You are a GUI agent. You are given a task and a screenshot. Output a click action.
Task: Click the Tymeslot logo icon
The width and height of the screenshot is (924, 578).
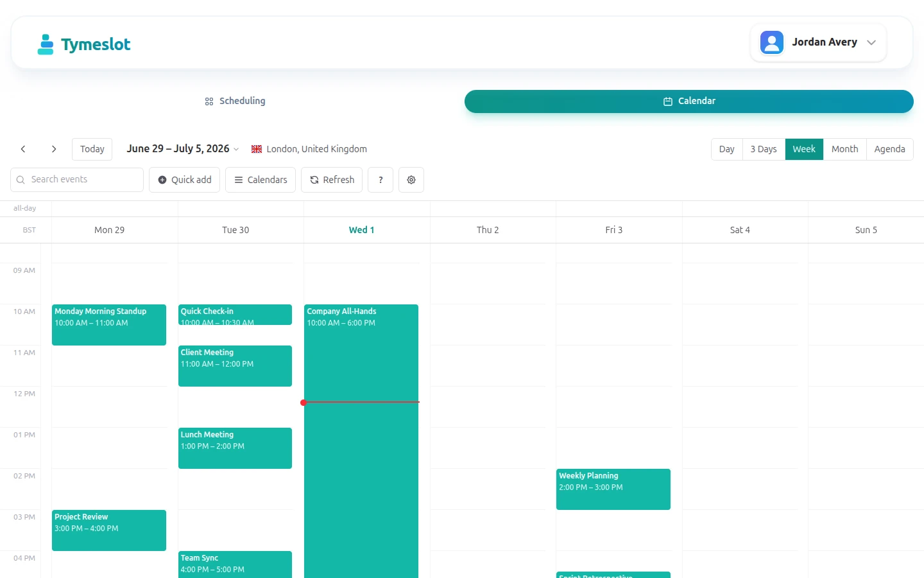pyautogui.click(x=46, y=44)
